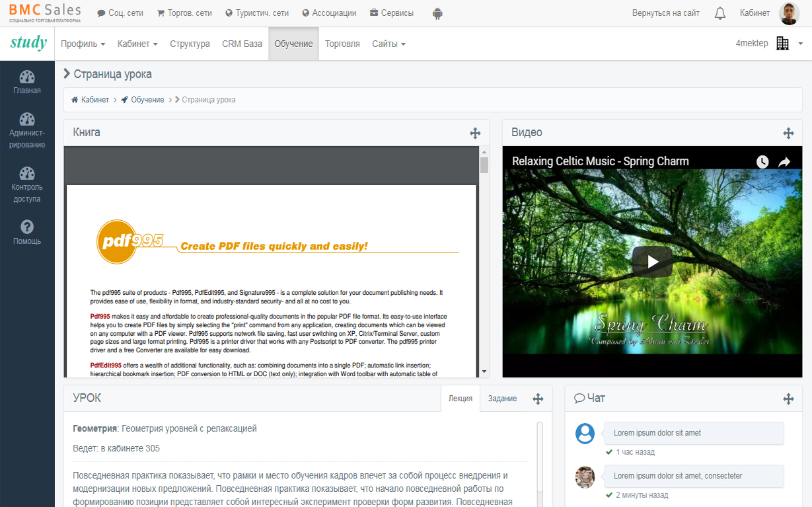The width and height of the screenshot is (812, 507).
Task: Click the video Watch later clock icon
Action: 762,162
